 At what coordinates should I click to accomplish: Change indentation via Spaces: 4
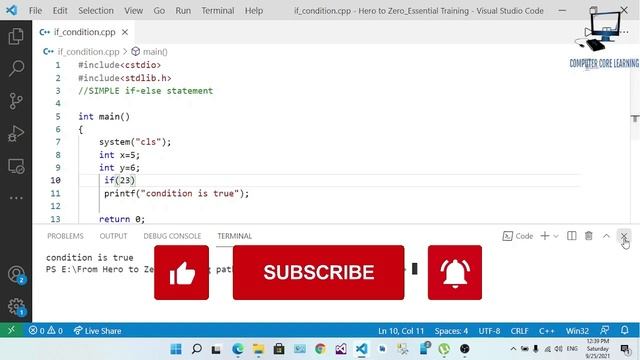click(451, 331)
